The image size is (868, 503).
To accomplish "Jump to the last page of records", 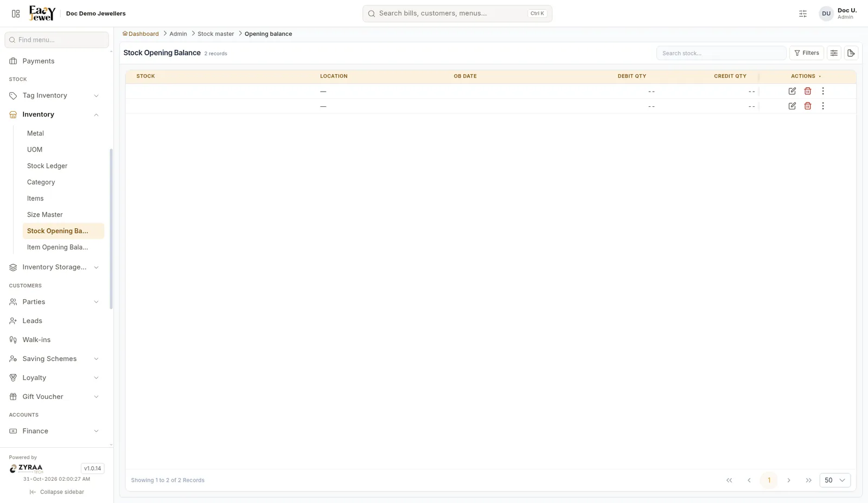I will click(x=809, y=480).
